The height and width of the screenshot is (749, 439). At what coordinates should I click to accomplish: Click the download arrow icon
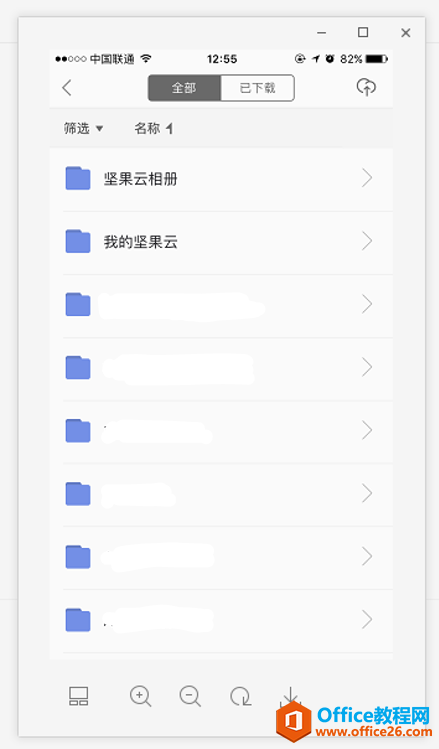click(x=290, y=696)
